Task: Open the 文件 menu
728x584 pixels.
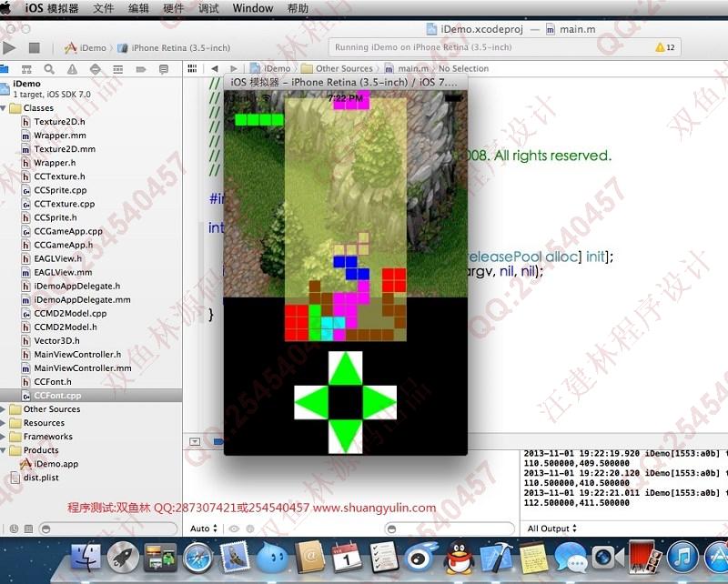Action: tap(103, 8)
